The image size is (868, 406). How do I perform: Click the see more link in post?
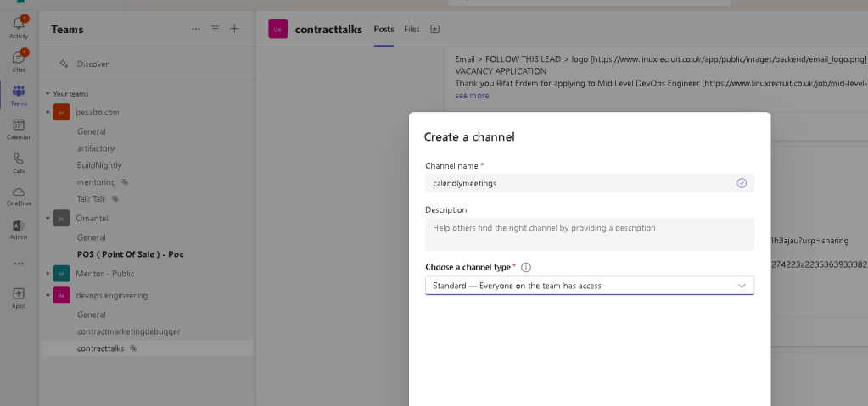pos(473,96)
